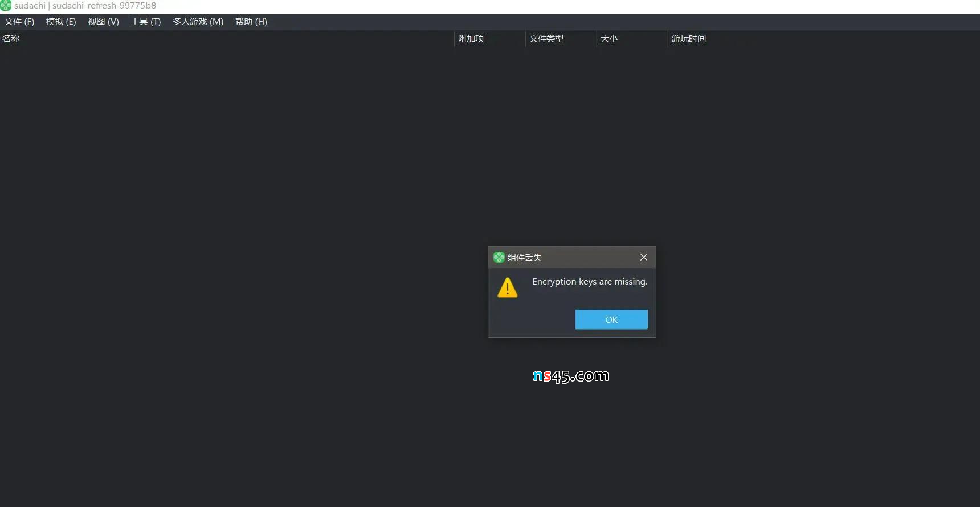980x507 pixels.
Task: Open the 多人游戏 (M) menu
Action: [x=198, y=22]
